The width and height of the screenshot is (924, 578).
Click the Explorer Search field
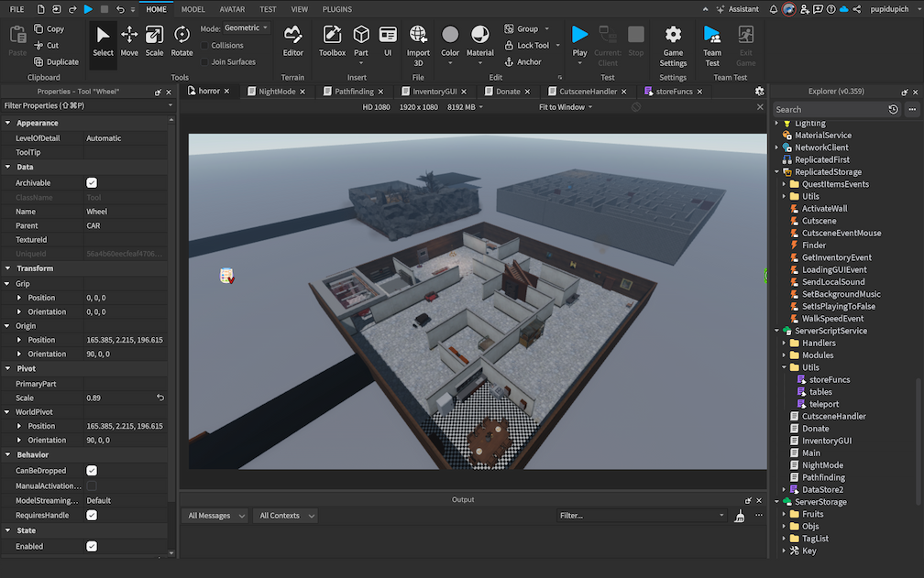(x=830, y=110)
